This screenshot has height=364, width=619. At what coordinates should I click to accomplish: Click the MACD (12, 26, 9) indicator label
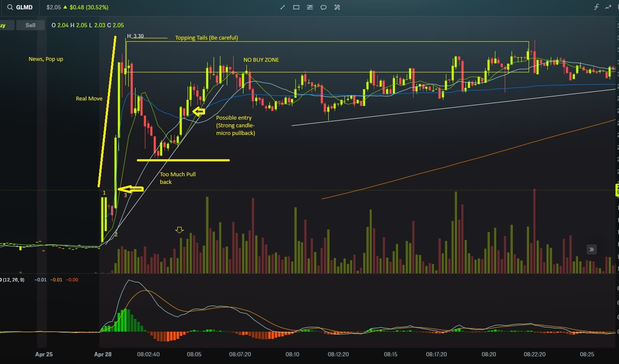click(12, 280)
